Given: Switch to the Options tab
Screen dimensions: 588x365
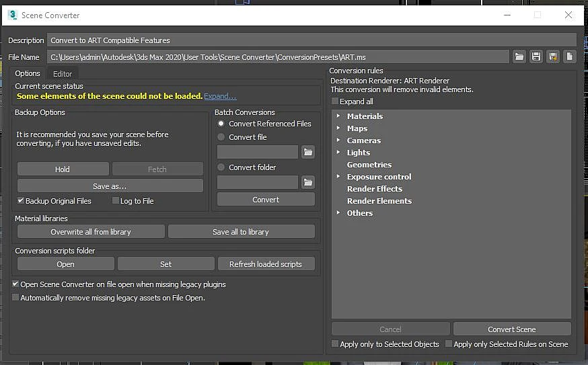Looking at the screenshot, I should click(x=28, y=73).
